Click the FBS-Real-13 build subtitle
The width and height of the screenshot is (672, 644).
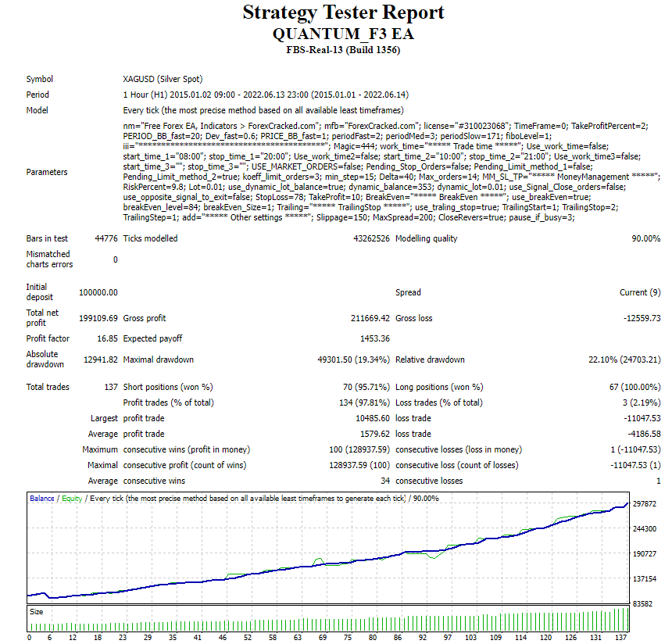(x=343, y=50)
